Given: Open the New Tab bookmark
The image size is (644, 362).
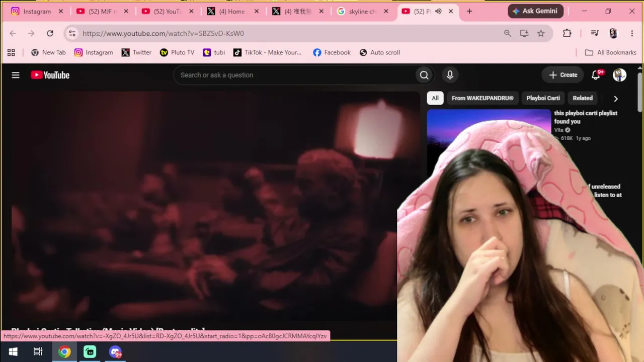Looking at the screenshot, I should [48, 52].
